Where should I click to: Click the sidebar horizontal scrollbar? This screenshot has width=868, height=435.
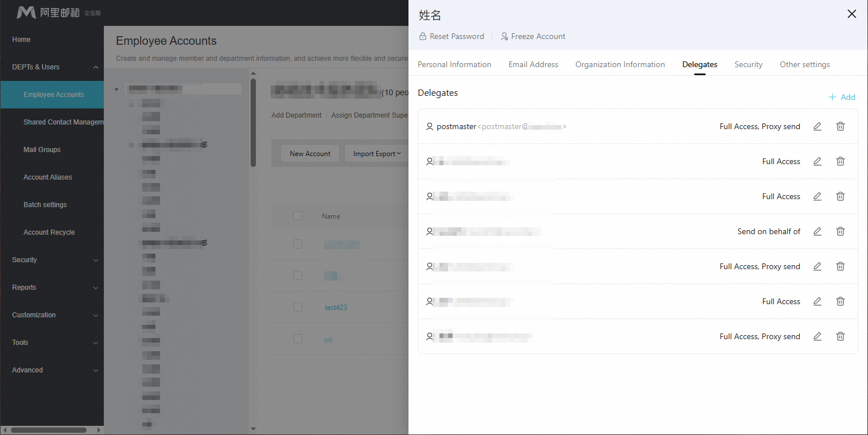coord(48,430)
